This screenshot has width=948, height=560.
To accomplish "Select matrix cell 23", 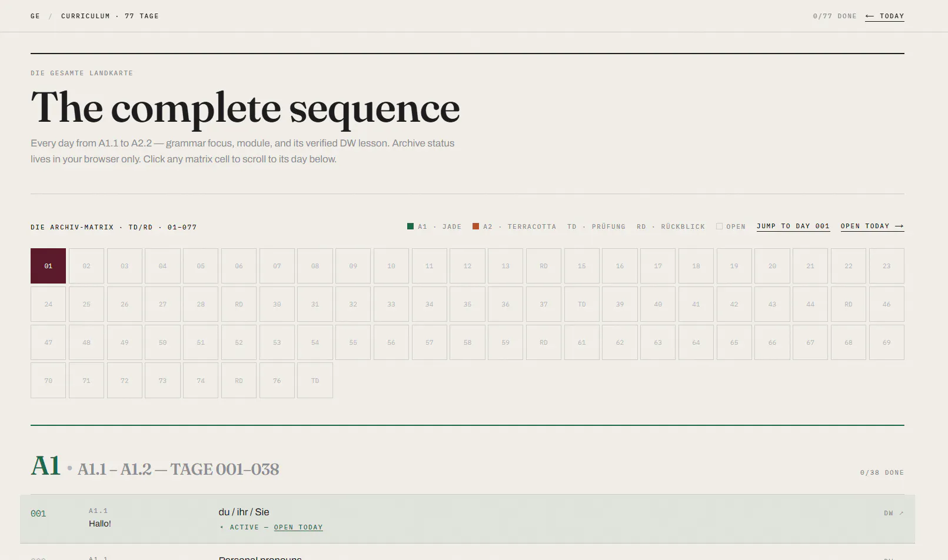I will pos(887,266).
